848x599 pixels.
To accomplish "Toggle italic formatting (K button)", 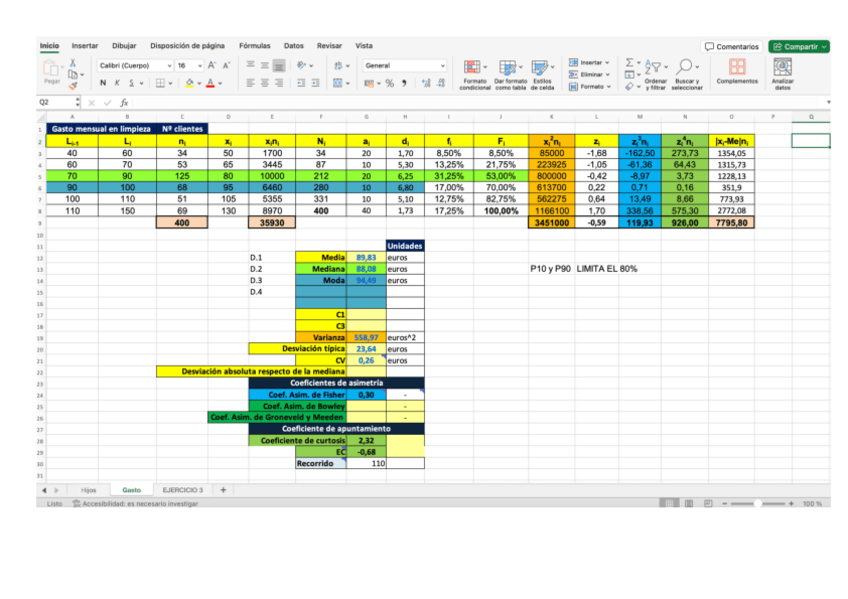I will pyautogui.click(x=117, y=83).
